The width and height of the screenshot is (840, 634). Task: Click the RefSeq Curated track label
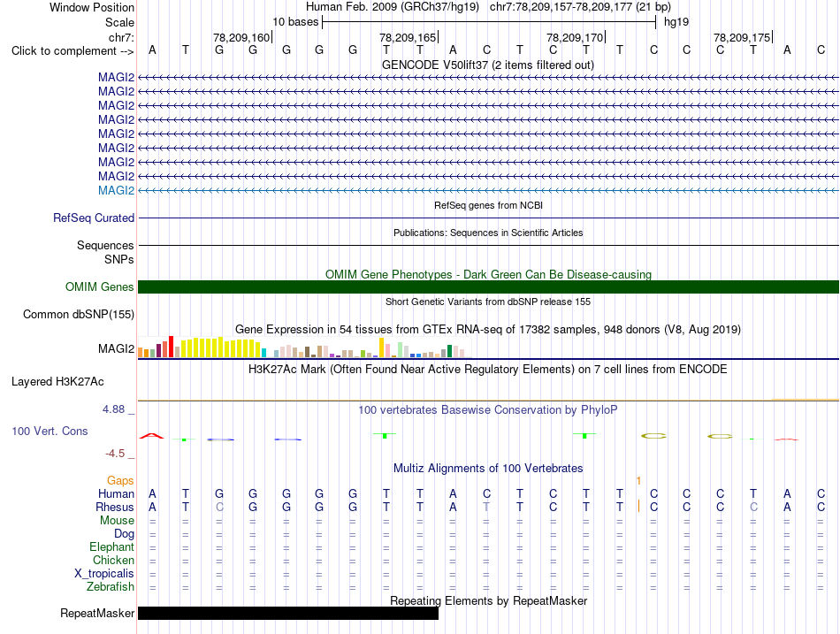(94, 218)
